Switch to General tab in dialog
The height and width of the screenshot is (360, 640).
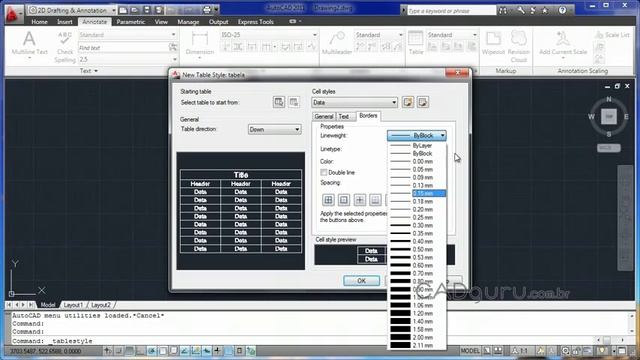[324, 116]
